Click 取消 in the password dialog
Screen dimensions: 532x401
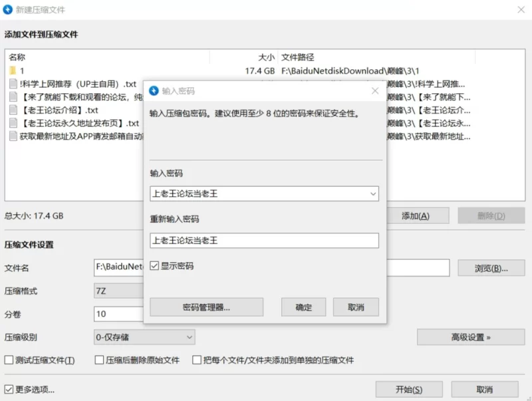(x=356, y=307)
